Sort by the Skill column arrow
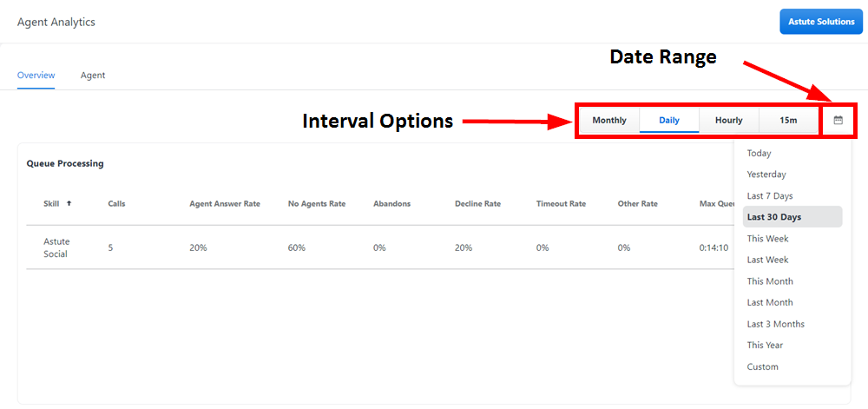Screen dimensions: 868x409 (69, 204)
